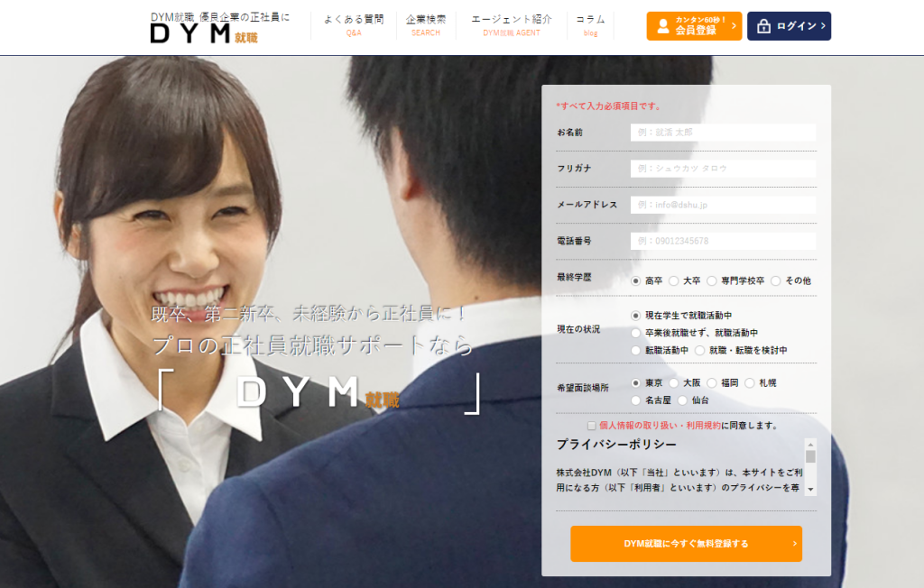
Task: Click the privacy policy scrollbar thumb
Action: (x=811, y=456)
